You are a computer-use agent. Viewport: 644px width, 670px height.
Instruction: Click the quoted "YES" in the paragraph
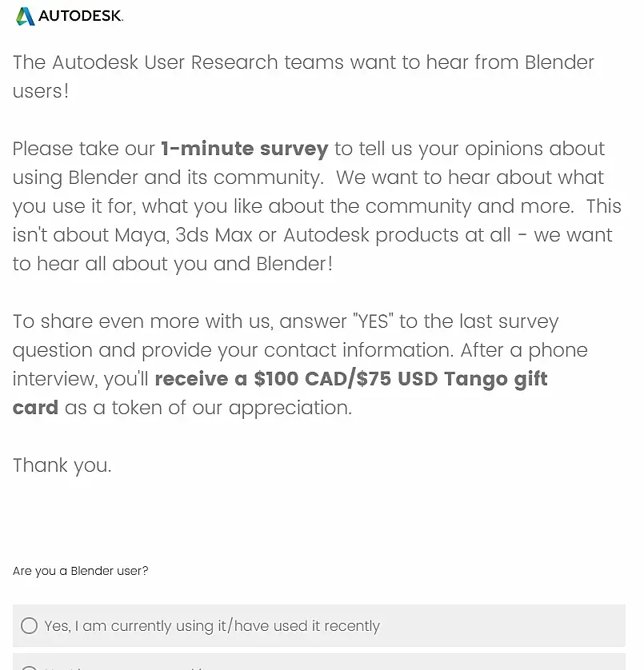[x=372, y=321]
